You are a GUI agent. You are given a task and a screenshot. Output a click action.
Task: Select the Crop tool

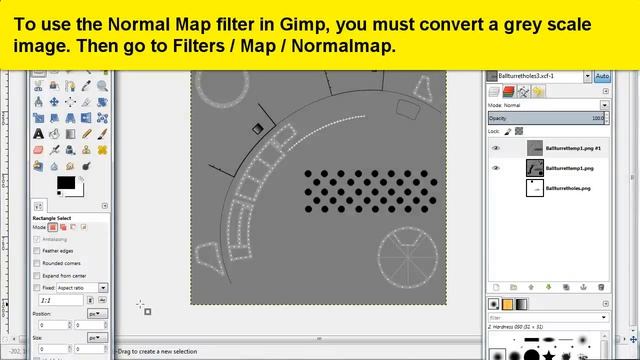click(86, 102)
